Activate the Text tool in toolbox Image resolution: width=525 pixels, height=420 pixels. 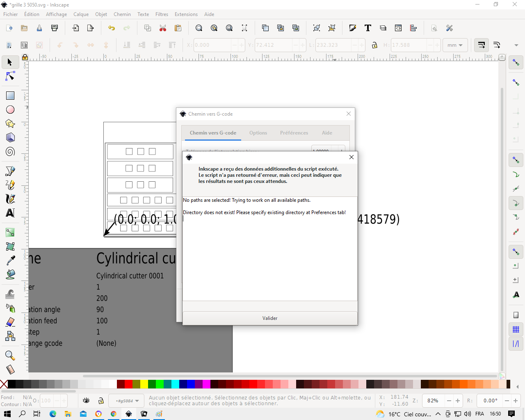click(10, 212)
